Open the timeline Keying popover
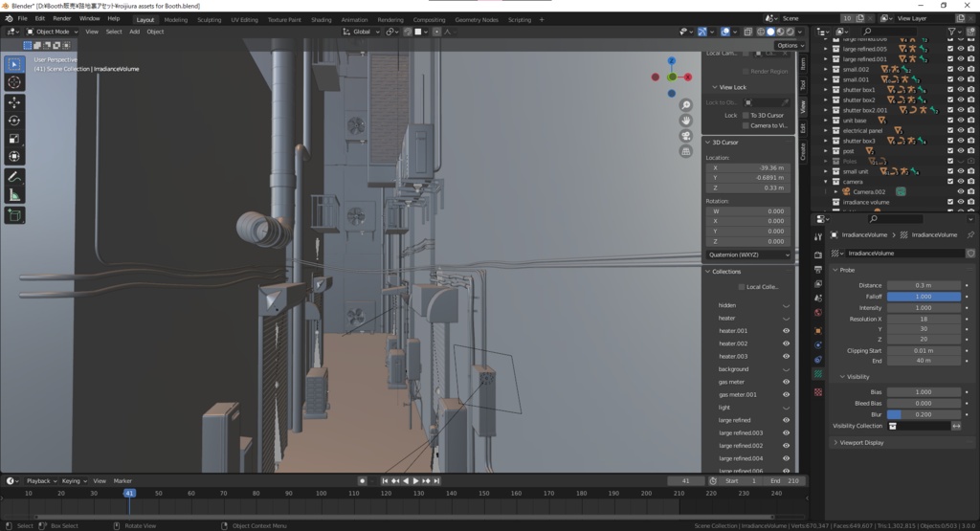The width and height of the screenshot is (980, 531). coord(74,481)
